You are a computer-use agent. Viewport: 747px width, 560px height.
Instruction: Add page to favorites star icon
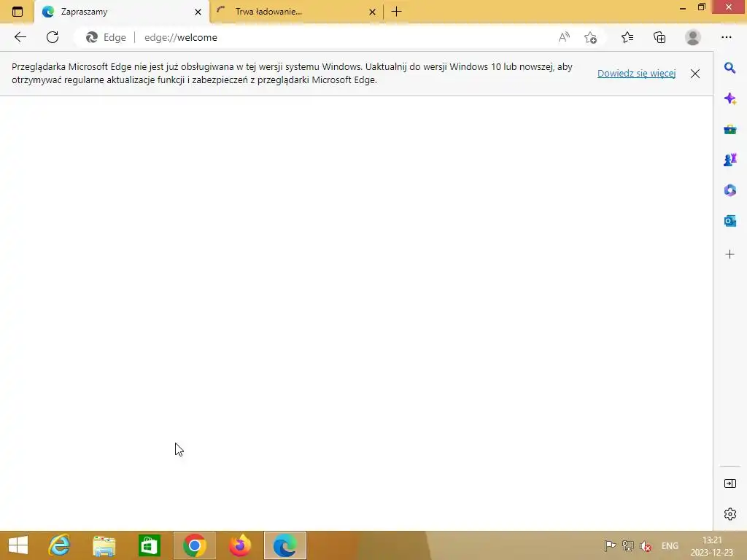(591, 37)
